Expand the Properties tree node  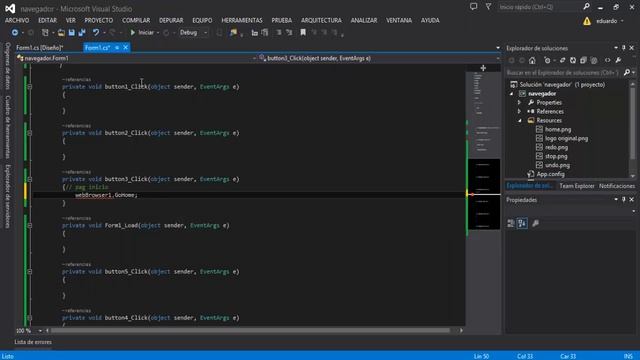point(520,102)
